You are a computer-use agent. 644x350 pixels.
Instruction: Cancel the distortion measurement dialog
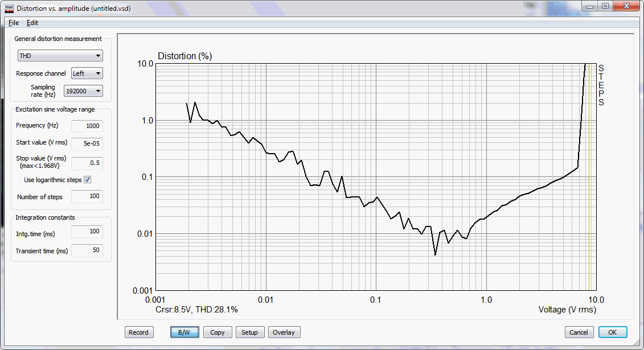(579, 332)
